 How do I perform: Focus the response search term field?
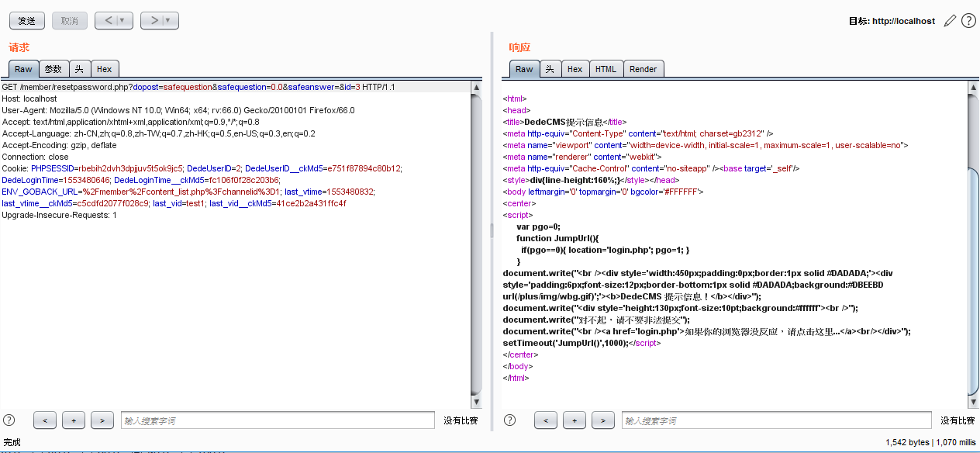(x=778, y=420)
